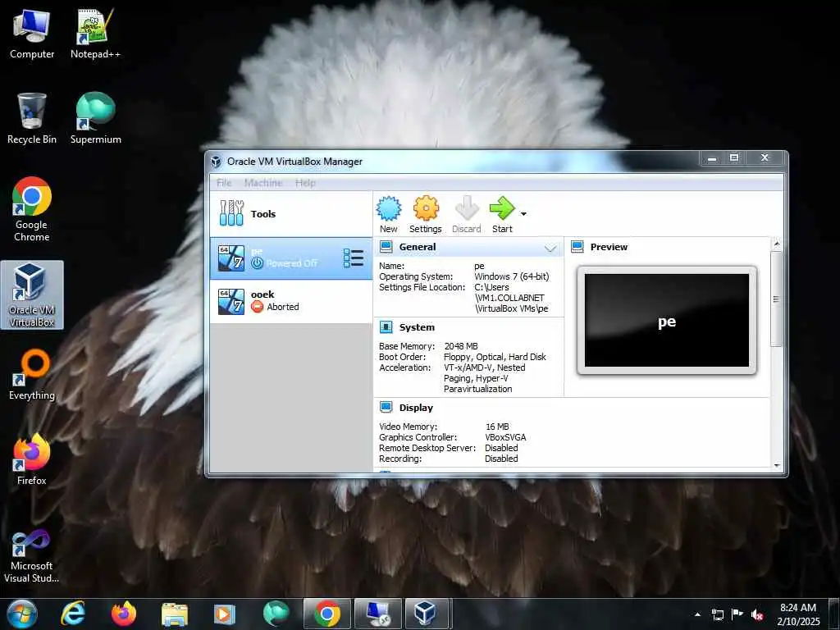The height and width of the screenshot is (630, 840).
Task: Collapse the General section chevron
Action: tap(550, 248)
